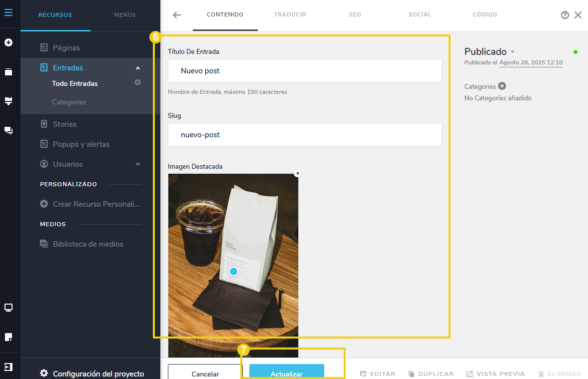Click the No Categorías añadido text
The height and width of the screenshot is (379, 588).
(x=498, y=98)
